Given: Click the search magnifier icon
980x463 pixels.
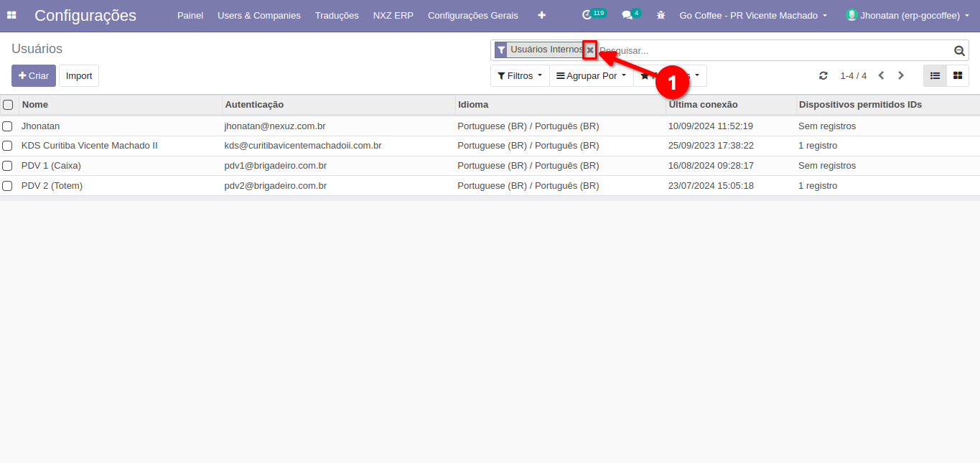Looking at the screenshot, I should tap(959, 50).
